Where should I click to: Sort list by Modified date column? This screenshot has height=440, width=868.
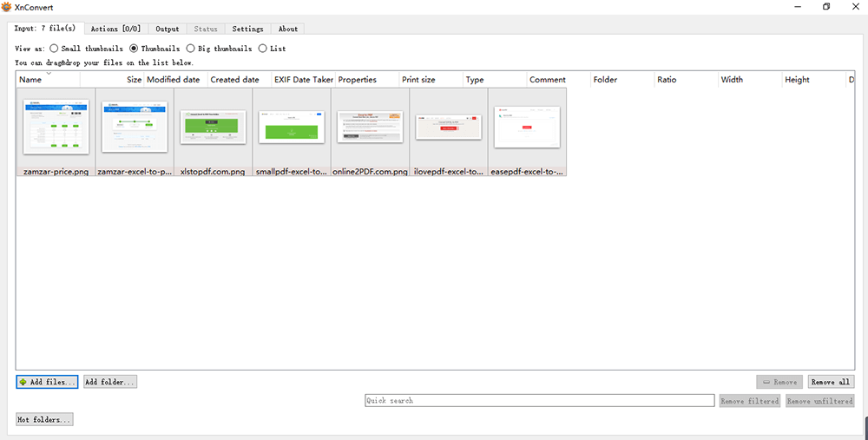point(174,80)
